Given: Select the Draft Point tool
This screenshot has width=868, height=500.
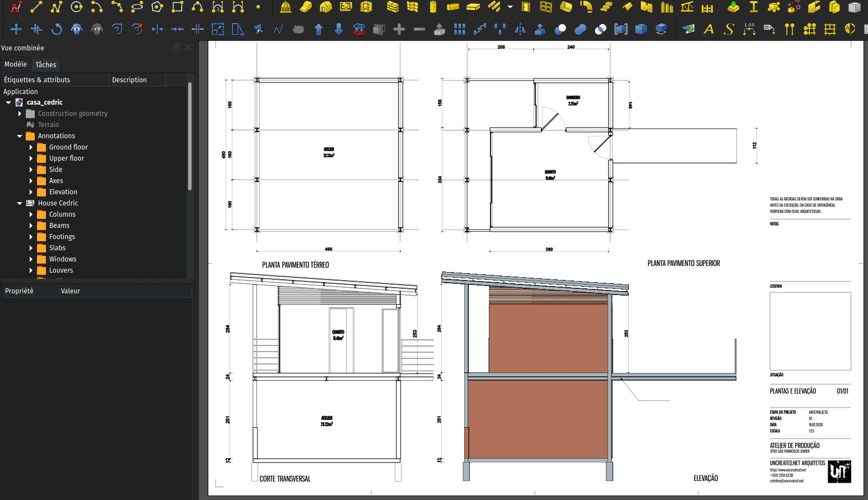Looking at the screenshot, I should point(258,7).
